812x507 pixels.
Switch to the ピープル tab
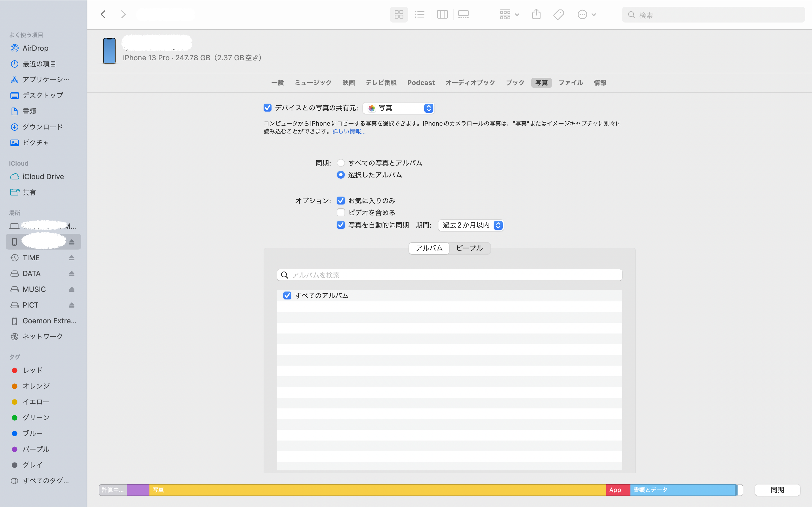(x=469, y=248)
